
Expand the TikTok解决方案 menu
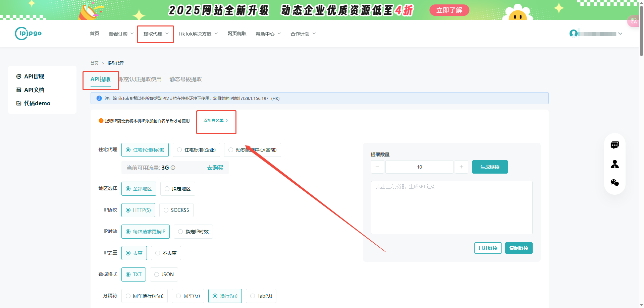coord(198,34)
